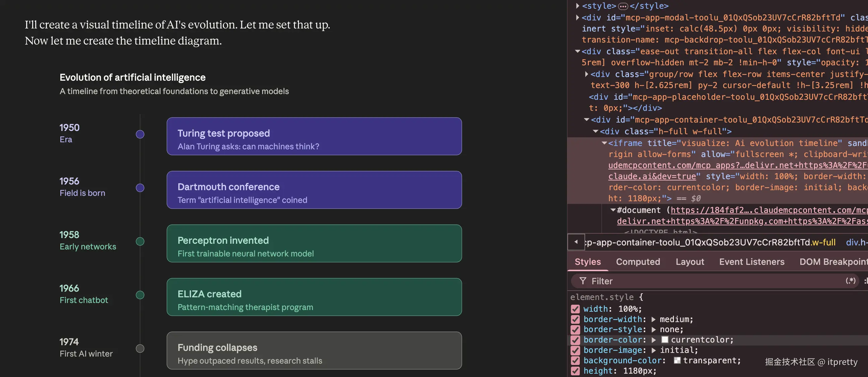Image resolution: width=868 pixels, height=377 pixels.
Task: Click the 1974 gray AI winter dot
Action: (140, 349)
